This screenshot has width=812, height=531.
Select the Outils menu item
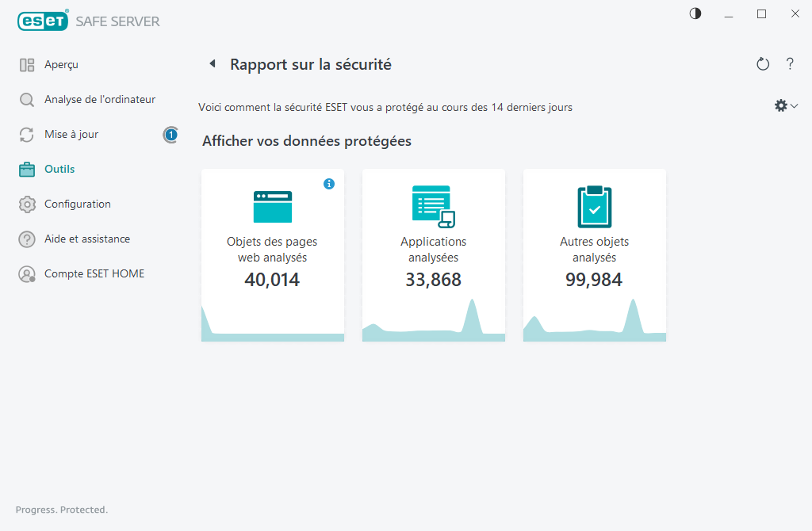click(59, 170)
